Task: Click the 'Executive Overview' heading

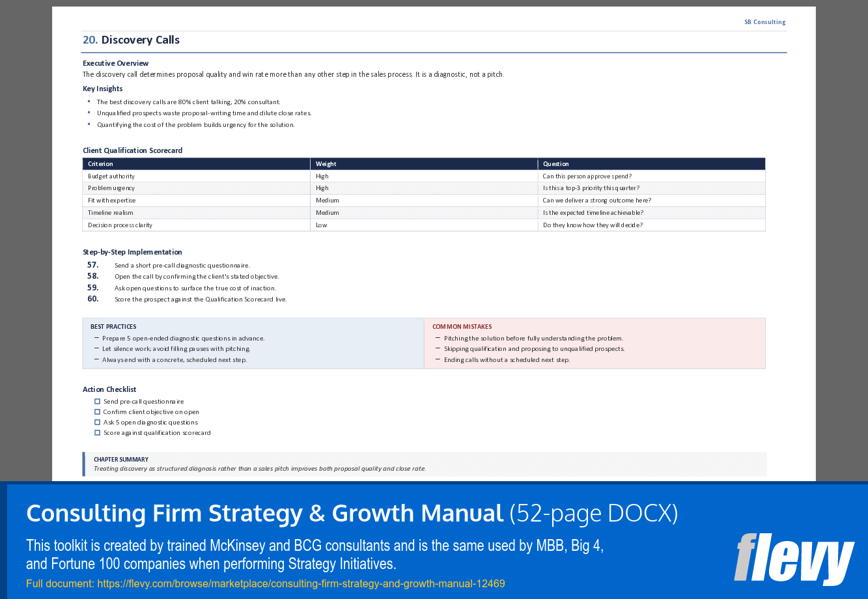Action: pyautogui.click(x=115, y=63)
